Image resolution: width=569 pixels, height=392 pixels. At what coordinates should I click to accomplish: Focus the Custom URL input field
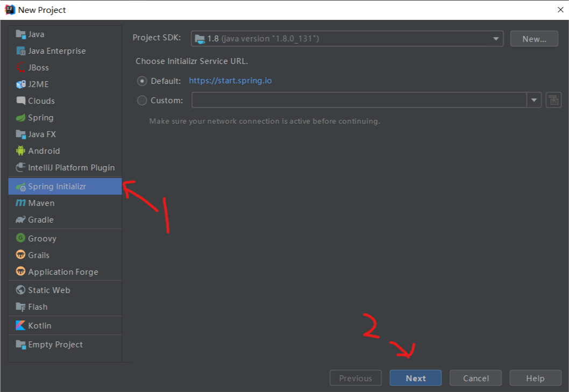[359, 100]
